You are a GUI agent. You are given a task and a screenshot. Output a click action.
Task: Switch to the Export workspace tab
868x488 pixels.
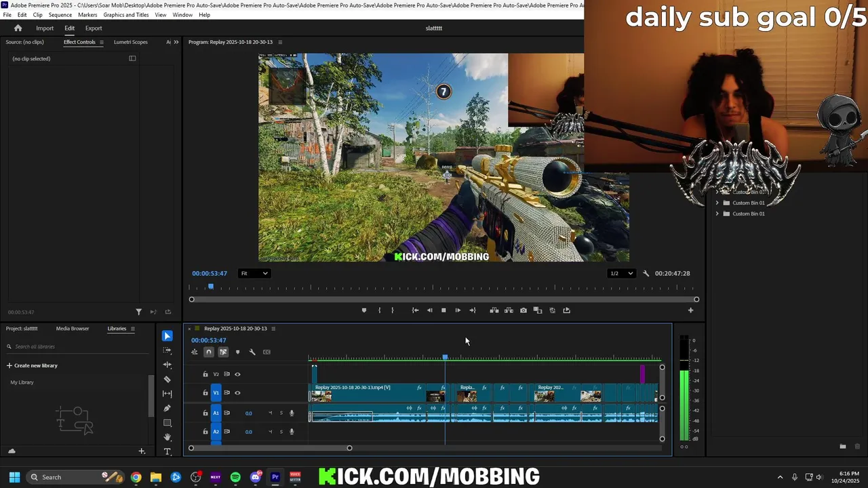(x=94, y=28)
